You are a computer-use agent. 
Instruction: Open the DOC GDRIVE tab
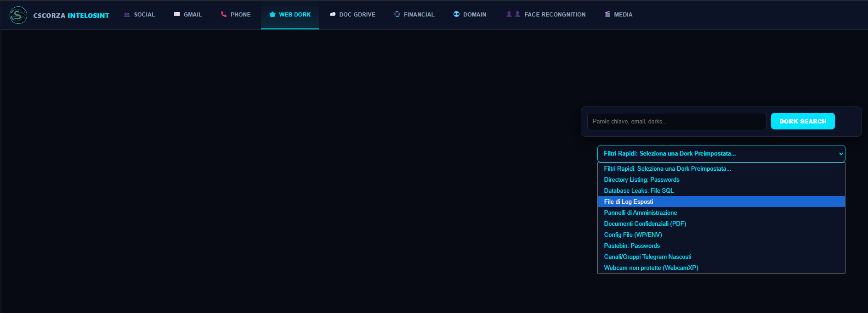click(x=352, y=15)
